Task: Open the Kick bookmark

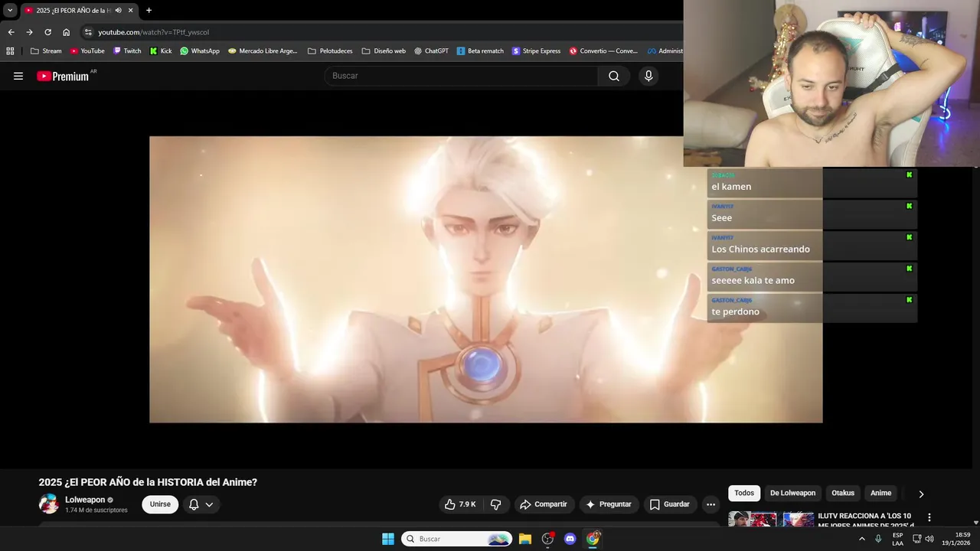Action: tap(161, 51)
